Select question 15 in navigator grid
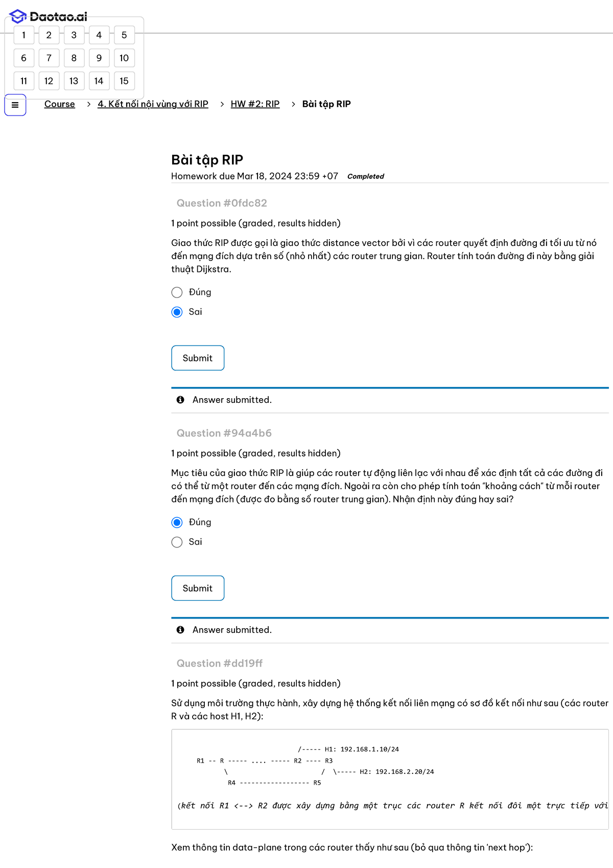The image size is (613, 868). (124, 81)
